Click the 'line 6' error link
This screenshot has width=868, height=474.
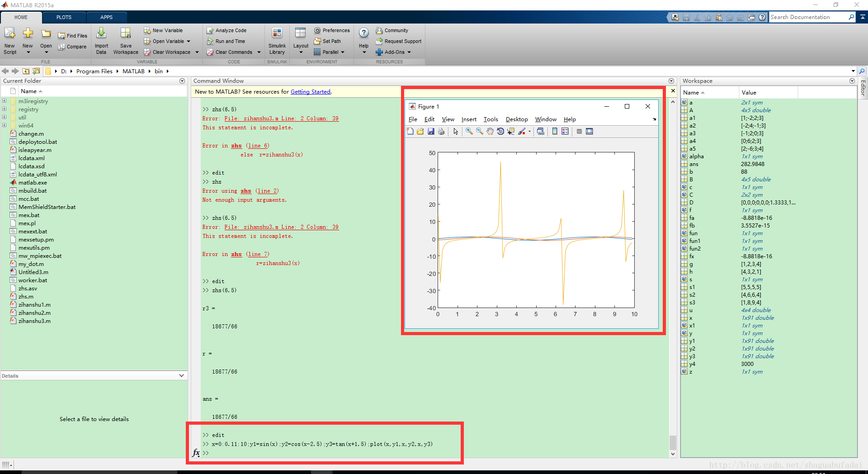pos(258,146)
